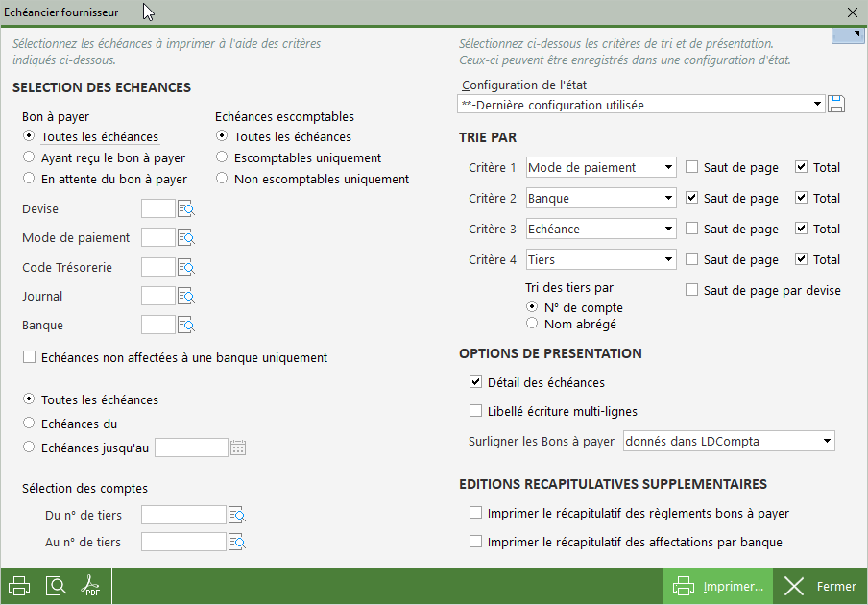The height and width of the screenshot is (605, 868).
Task: Select 'N° de compte' for tiers sorting
Action: point(532,307)
